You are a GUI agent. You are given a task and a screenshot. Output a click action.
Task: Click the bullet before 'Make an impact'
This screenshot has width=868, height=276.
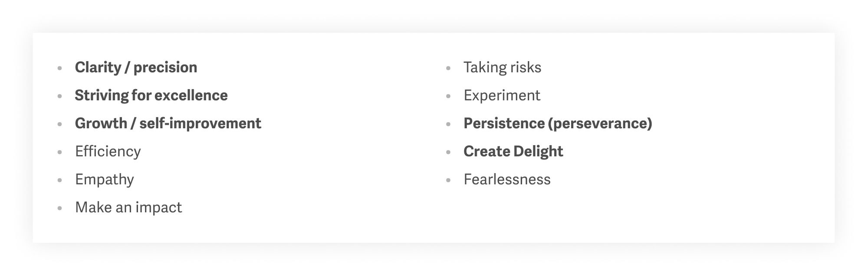coord(60,208)
